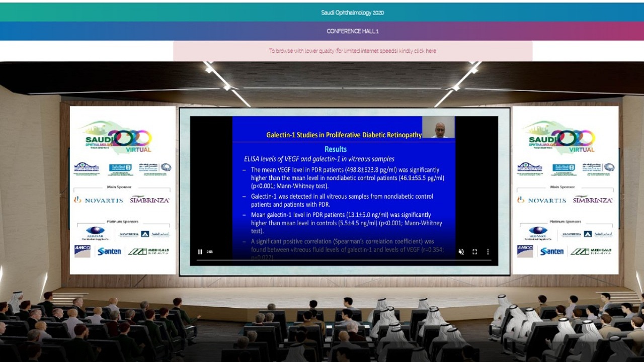The height and width of the screenshot is (362, 644).
Task: Click the Aldasar logo on right banner
Action: (538, 233)
